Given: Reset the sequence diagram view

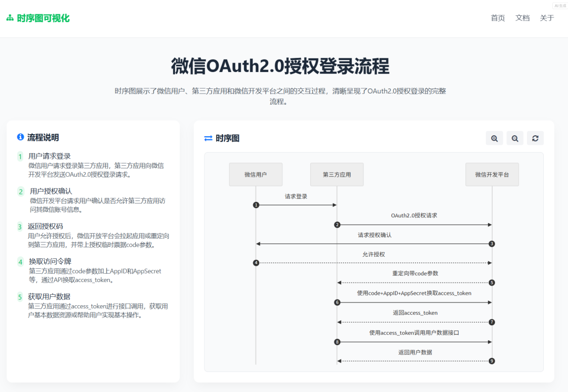Looking at the screenshot, I should coord(535,138).
